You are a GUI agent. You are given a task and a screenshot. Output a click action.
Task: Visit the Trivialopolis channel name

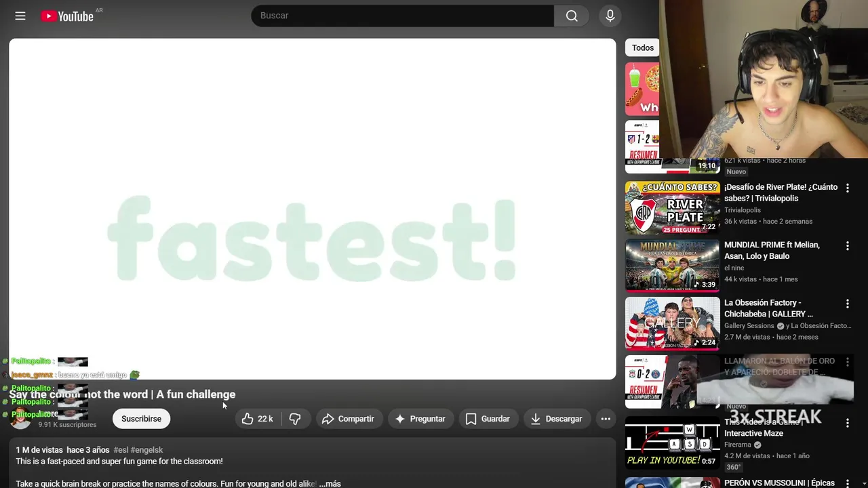[x=743, y=210]
